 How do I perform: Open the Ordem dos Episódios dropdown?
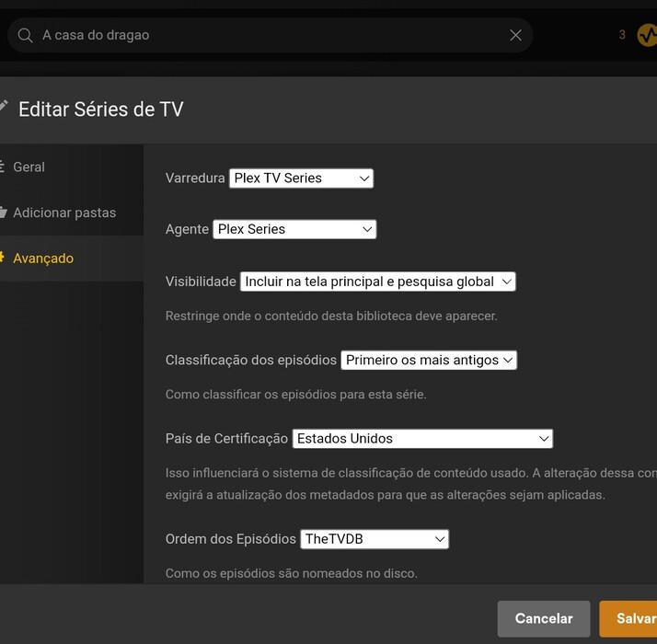375,539
